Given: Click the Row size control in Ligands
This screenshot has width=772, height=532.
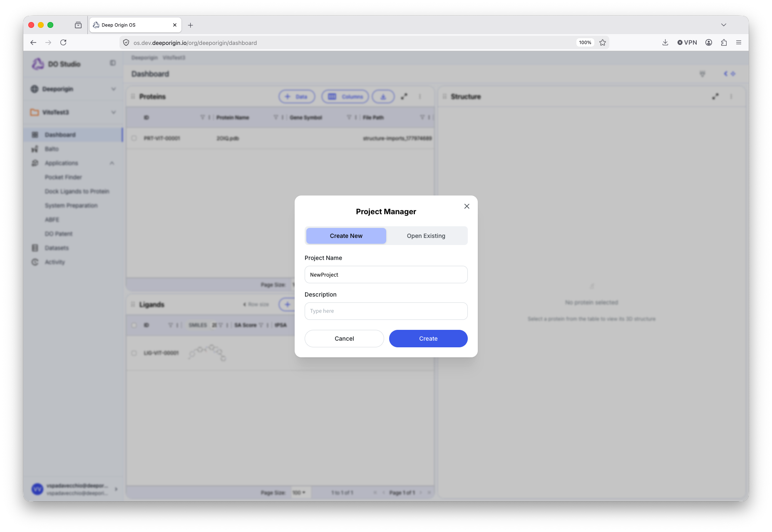Looking at the screenshot, I should click(x=256, y=304).
